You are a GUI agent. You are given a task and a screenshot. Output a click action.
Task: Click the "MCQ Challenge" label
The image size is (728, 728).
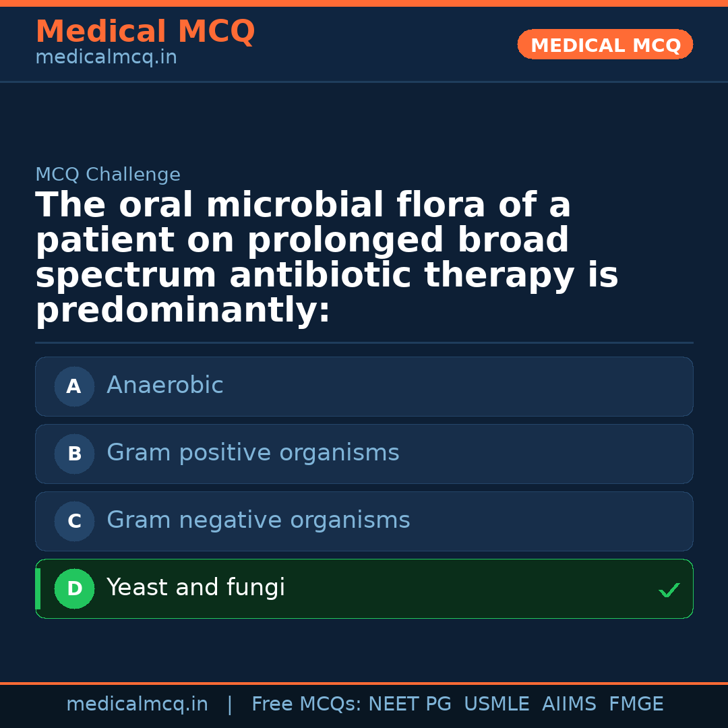pyautogui.click(x=108, y=175)
